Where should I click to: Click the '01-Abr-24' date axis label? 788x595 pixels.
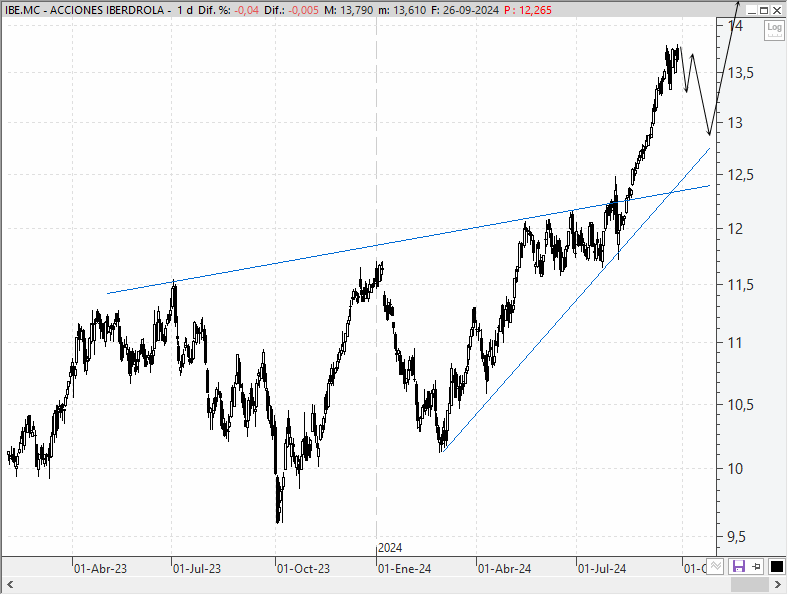pos(505,569)
